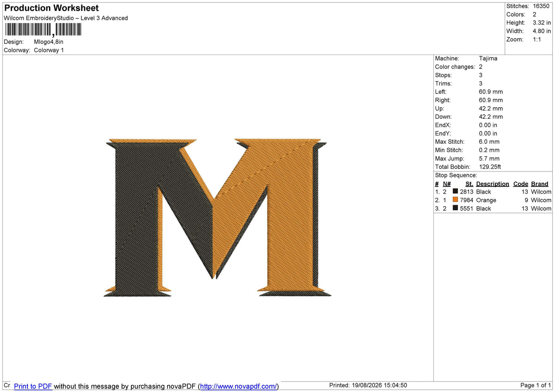The height and width of the screenshot is (392, 555).
Task: Select the Wilcom EmbroideryStudio – Level 3 Advanced line
Action: [66, 18]
